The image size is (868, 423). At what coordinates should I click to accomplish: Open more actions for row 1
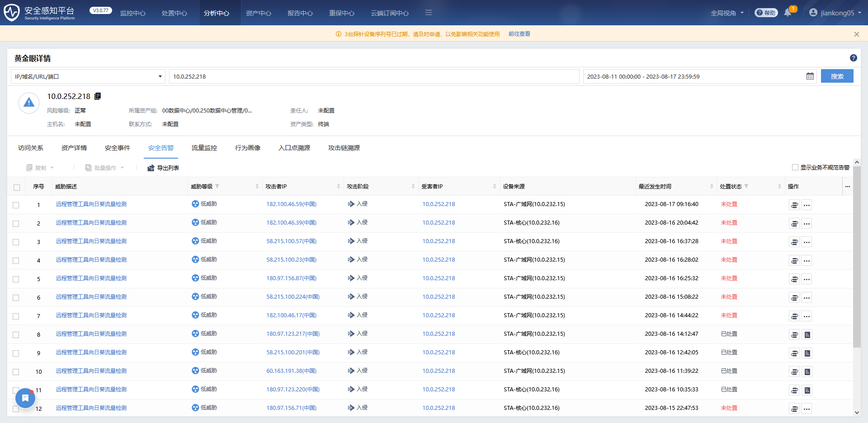(807, 205)
